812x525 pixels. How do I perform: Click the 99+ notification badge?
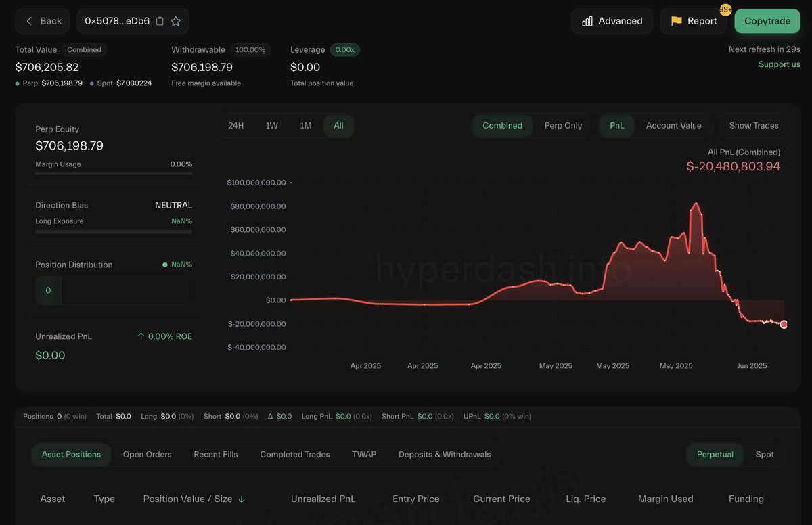pyautogui.click(x=725, y=9)
